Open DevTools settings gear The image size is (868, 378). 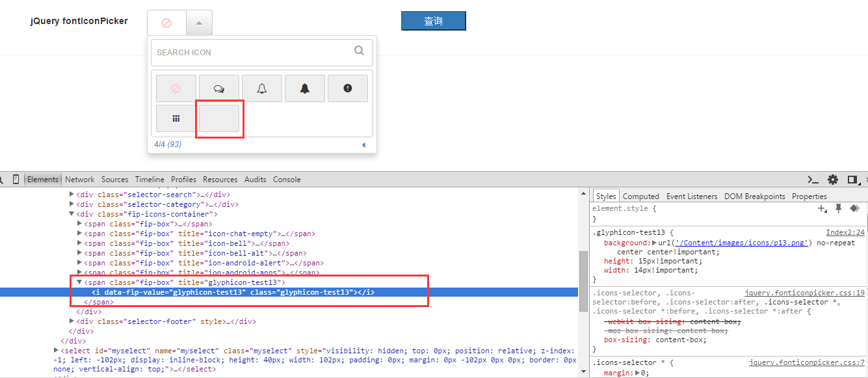tap(832, 180)
